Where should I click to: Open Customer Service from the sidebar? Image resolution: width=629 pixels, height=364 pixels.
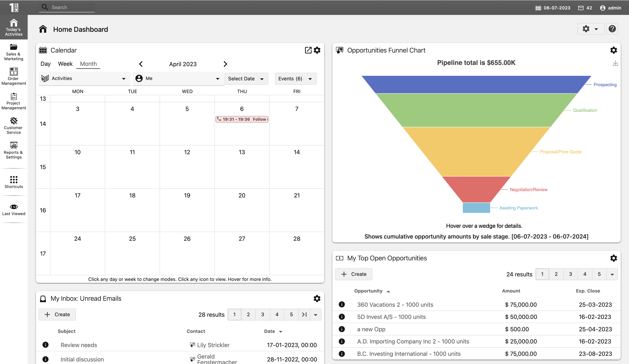pyautogui.click(x=14, y=125)
